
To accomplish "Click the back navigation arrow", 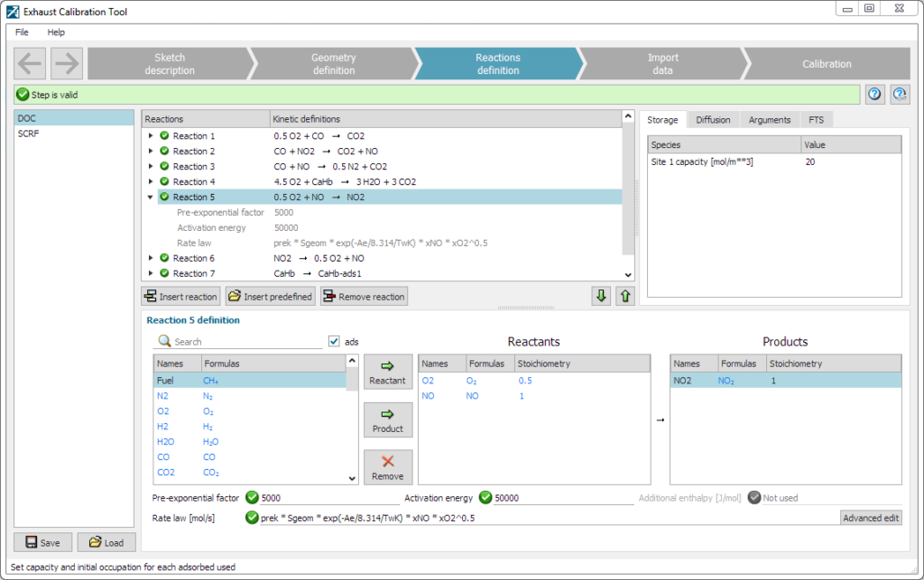I will click(30, 64).
